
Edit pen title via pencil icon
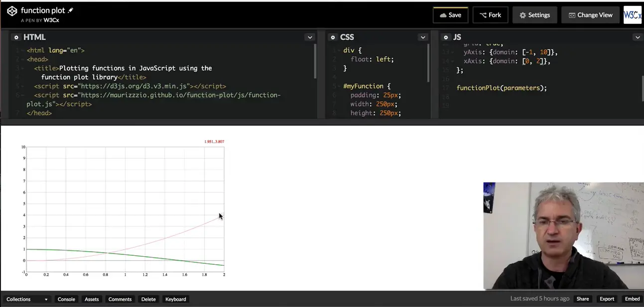71,10
